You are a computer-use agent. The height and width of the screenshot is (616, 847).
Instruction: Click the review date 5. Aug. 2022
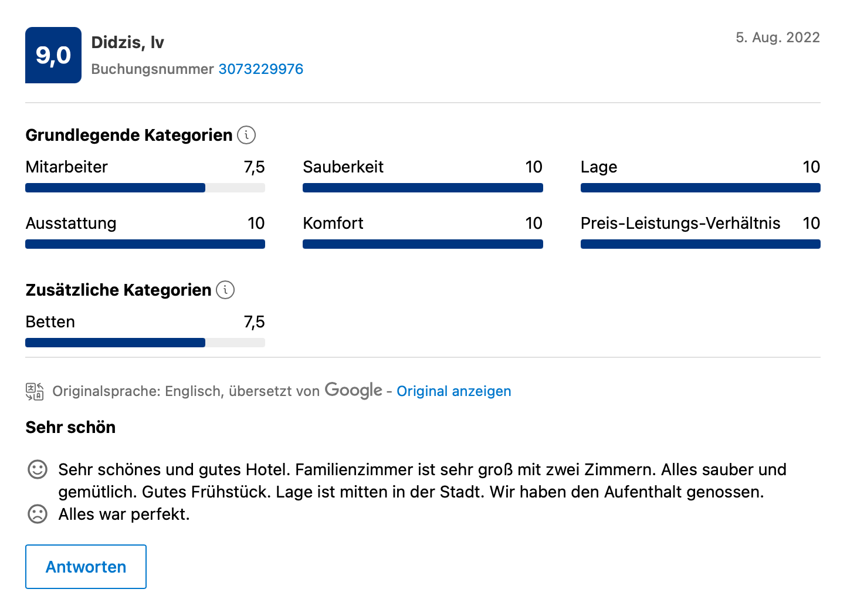[778, 38]
